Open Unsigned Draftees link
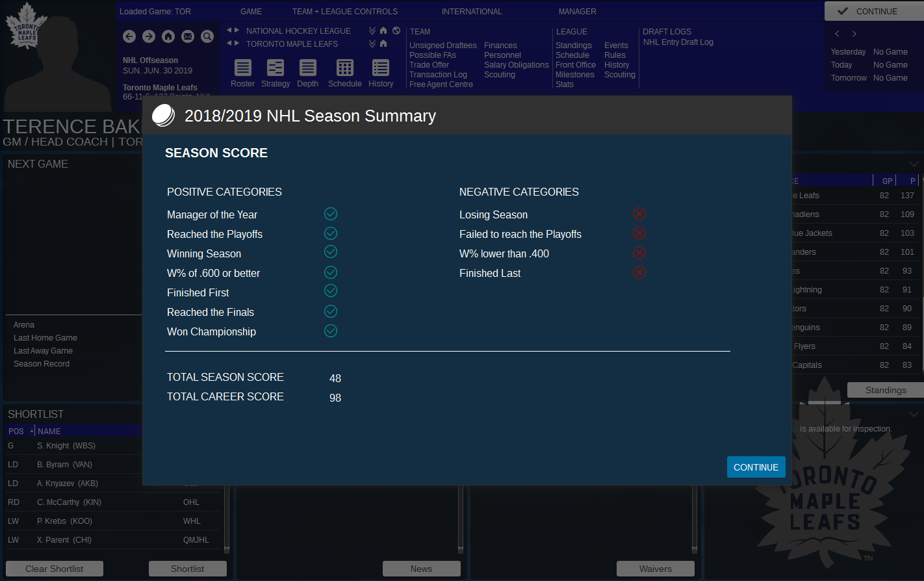The width and height of the screenshot is (924, 581). [x=443, y=45]
